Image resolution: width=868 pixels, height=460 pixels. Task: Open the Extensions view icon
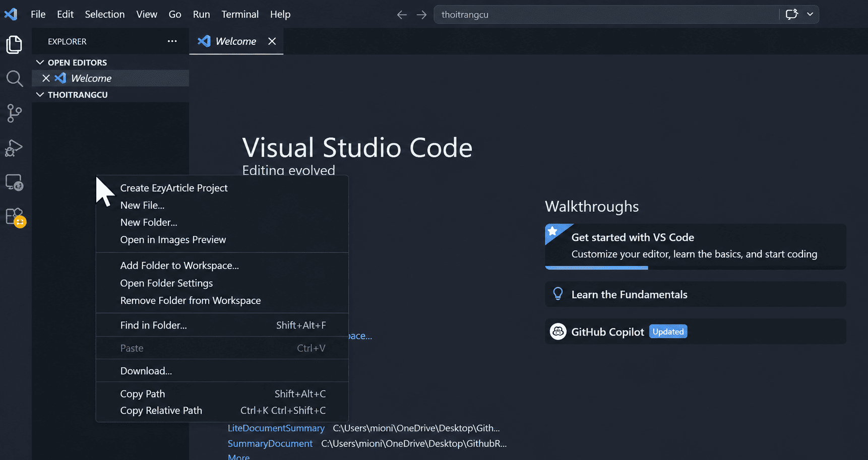tap(15, 217)
